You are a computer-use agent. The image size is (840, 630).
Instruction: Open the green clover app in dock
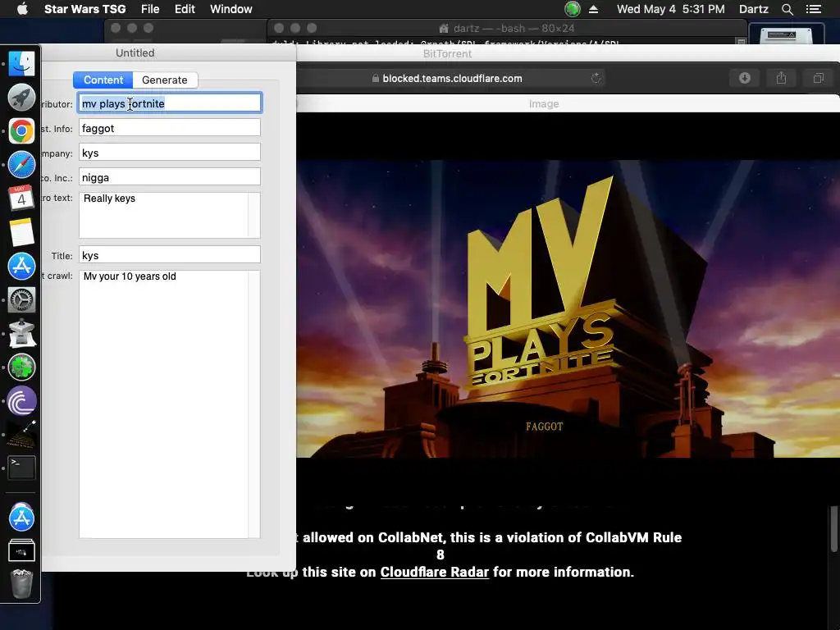click(21, 367)
